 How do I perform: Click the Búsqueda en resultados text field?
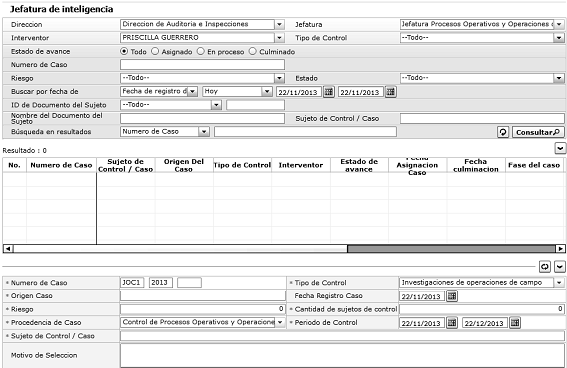(305, 132)
